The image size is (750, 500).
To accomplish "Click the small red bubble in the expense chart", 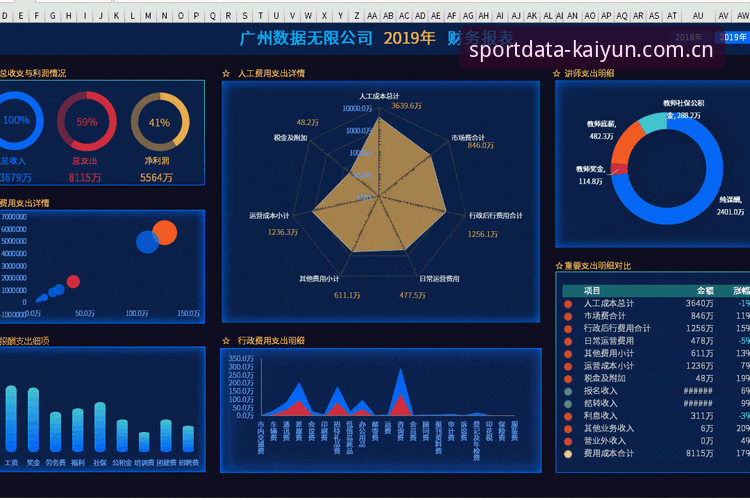I will (x=73, y=281).
